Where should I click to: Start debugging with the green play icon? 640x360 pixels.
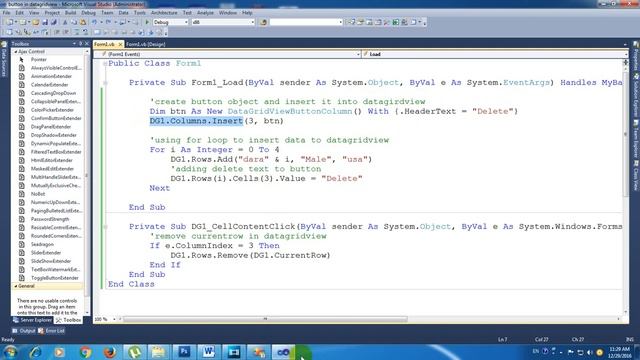[x=147, y=22]
